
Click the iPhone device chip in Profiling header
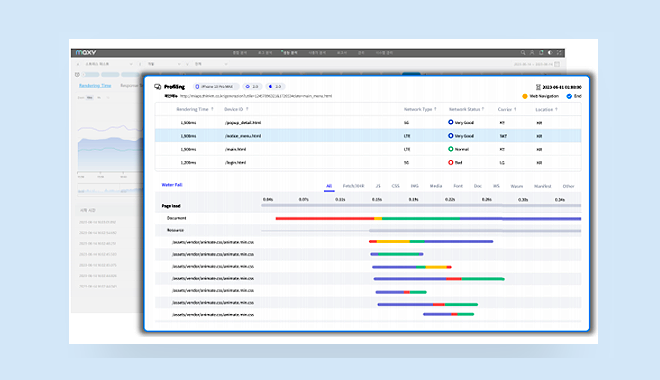[216, 86]
